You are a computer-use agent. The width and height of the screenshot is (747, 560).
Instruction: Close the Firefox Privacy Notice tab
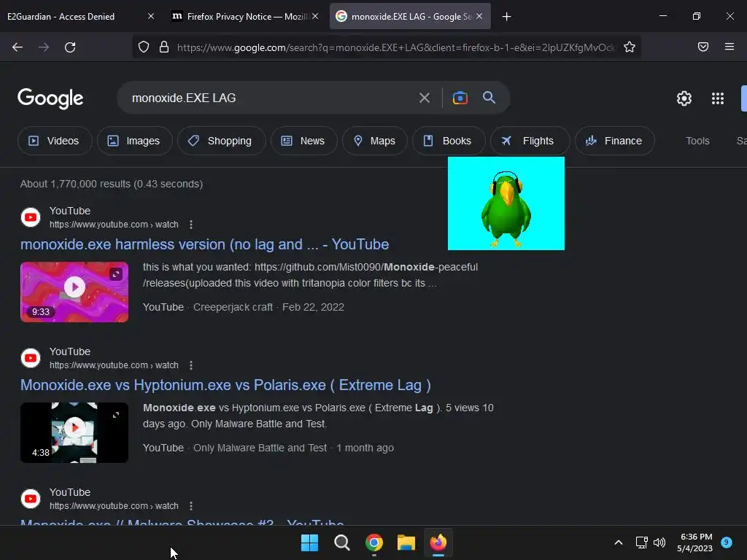[x=315, y=17]
